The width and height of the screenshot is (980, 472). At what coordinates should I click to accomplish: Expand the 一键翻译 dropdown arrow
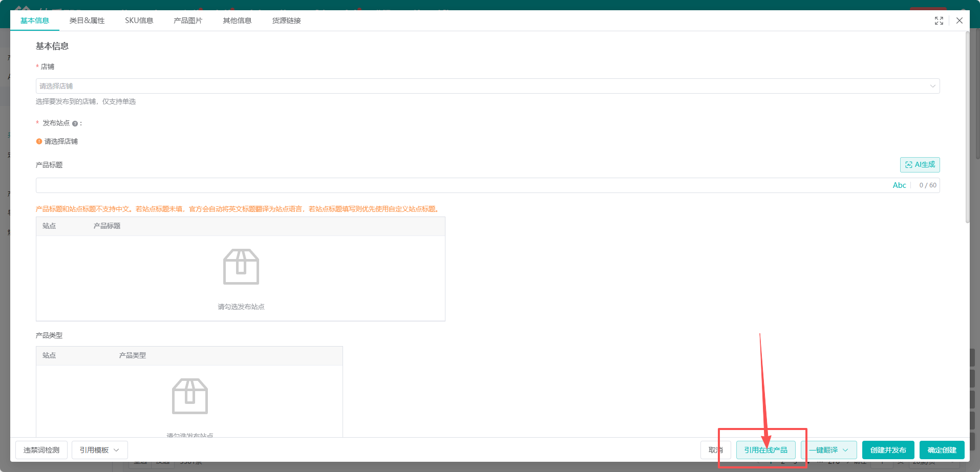[x=845, y=450]
